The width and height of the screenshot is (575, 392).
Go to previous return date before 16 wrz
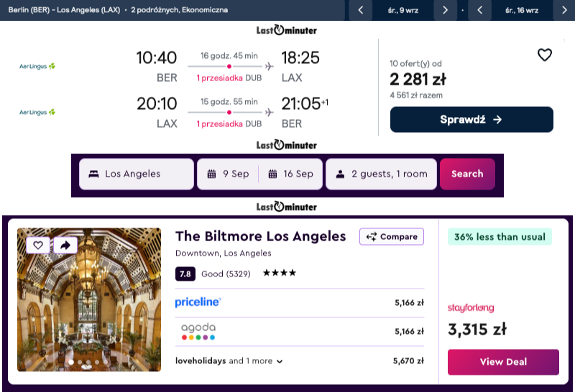479,10
